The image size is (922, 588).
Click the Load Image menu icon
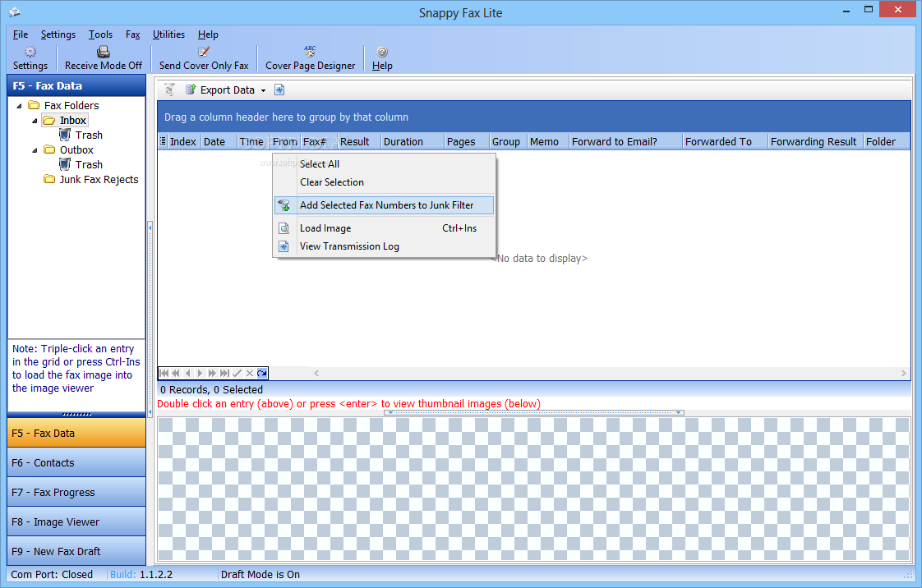tap(284, 228)
